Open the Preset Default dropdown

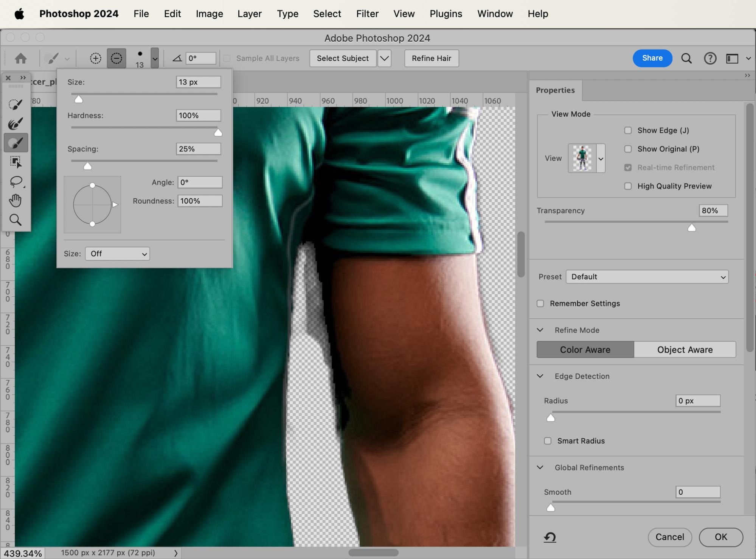647,277
